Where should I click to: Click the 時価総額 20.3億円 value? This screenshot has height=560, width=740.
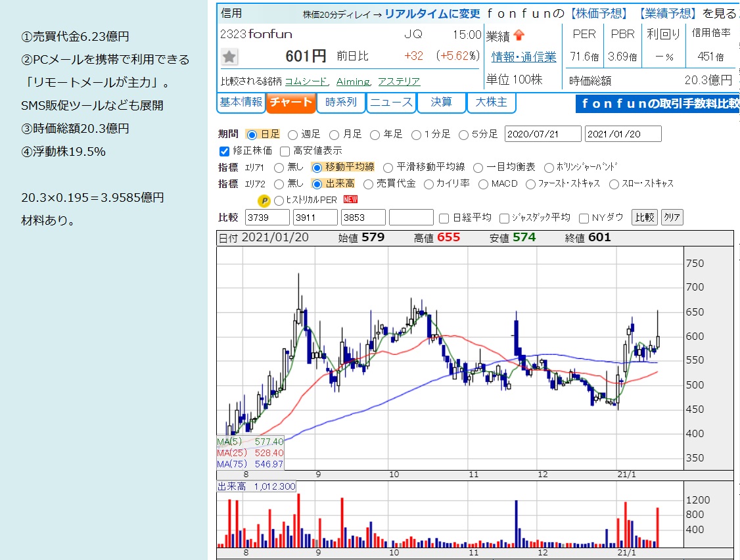[708, 80]
